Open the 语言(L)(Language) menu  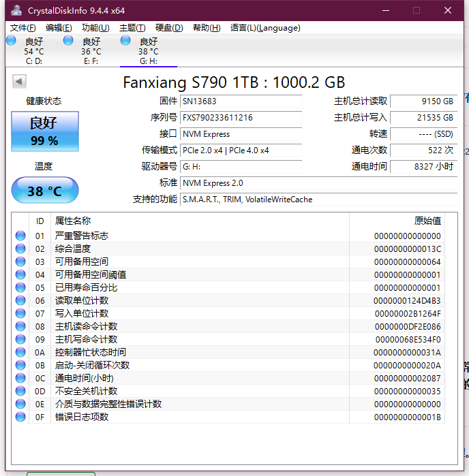point(265,28)
